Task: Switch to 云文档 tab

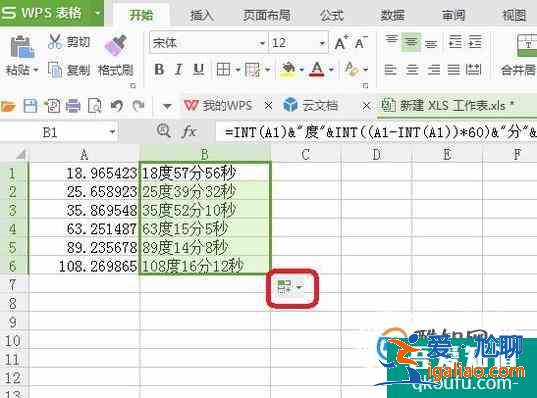Action: (310, 106)
